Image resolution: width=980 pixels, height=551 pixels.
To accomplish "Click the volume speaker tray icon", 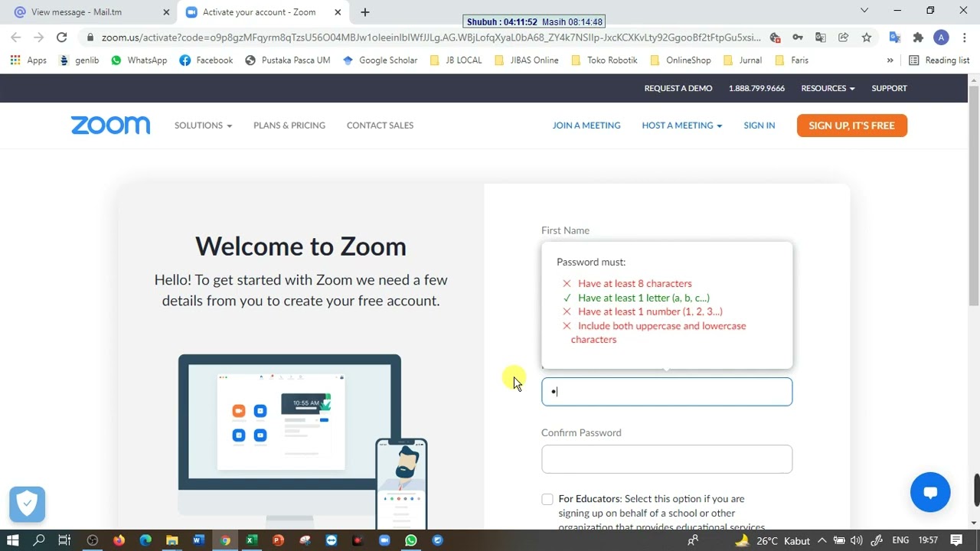I will click(x=857, y=540).
